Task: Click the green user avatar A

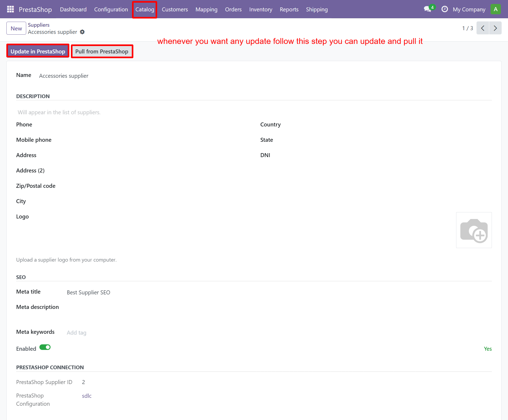Action: click(495, 9)
